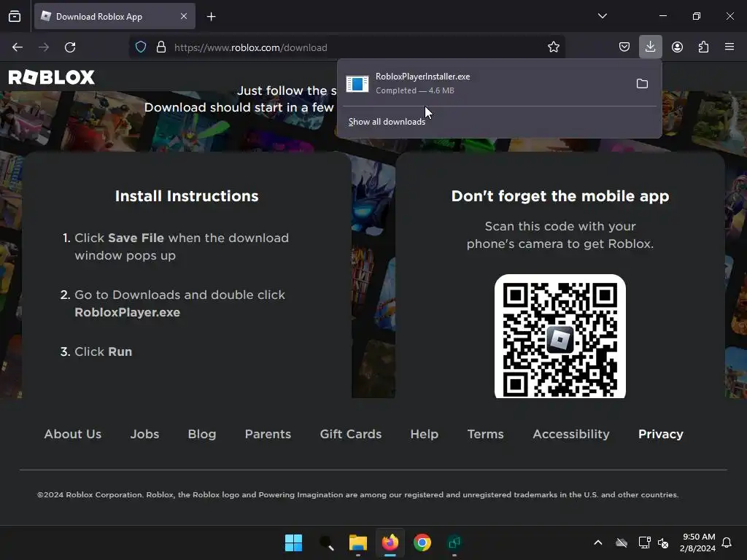Click the muted volume tray icon
The width and height of the screenshot is (747, 560).
coord(662,542)
